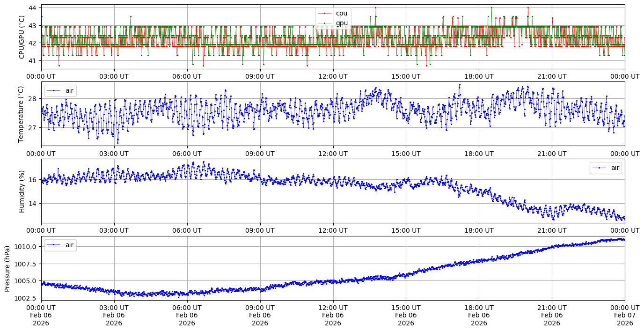Image resolution: width=644 pixels, height=331 pixels.
Task: Click the red cpu line marker in legend
Action: click(x=325, y=14)
